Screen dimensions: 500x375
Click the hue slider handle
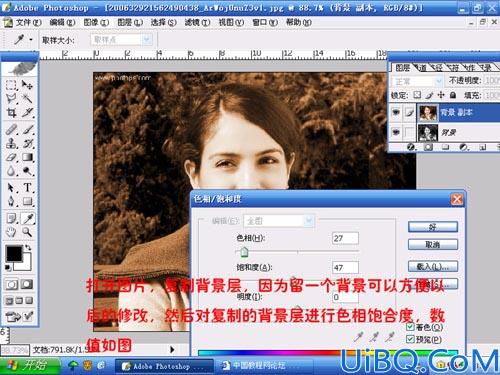click(244, 252)
